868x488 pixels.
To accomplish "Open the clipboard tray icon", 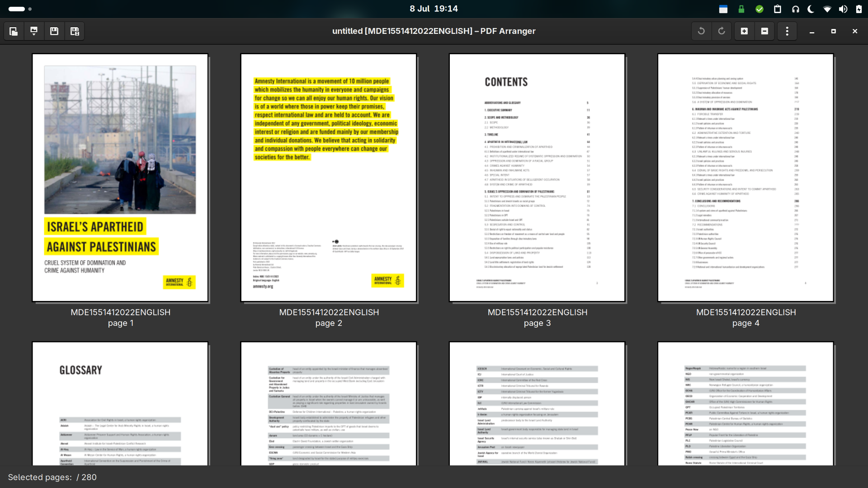I will point(778,9).
